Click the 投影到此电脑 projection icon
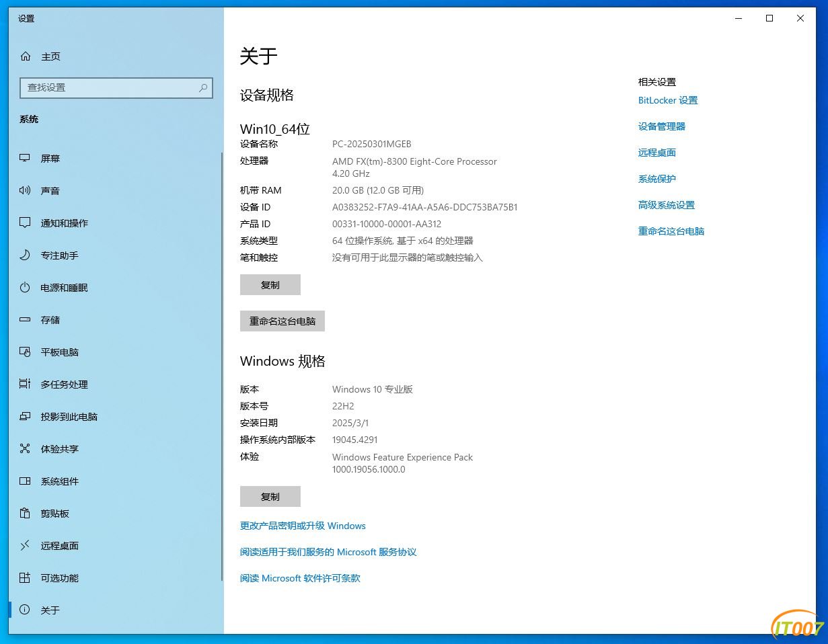828x644 pixels. coord(25,417)
